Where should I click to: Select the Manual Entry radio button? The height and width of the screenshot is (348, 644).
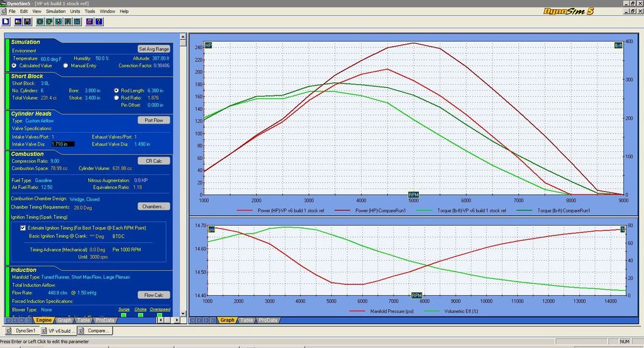point(65,66)
